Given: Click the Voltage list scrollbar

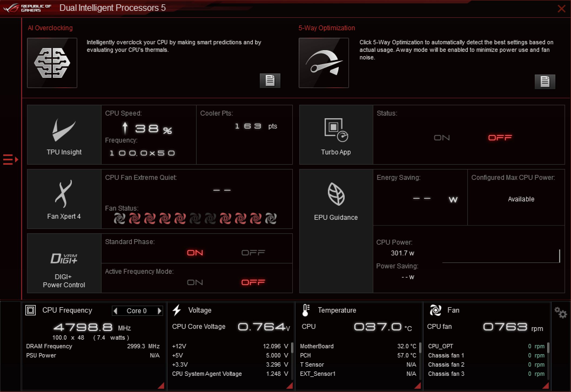Looking at the screenshot, I should [x=292, y=347].
